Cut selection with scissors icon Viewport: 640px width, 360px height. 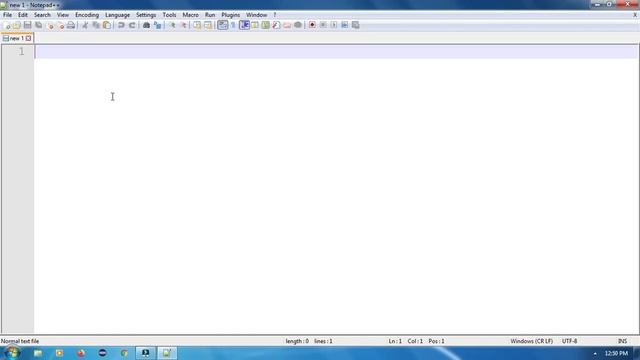[85, 25]
